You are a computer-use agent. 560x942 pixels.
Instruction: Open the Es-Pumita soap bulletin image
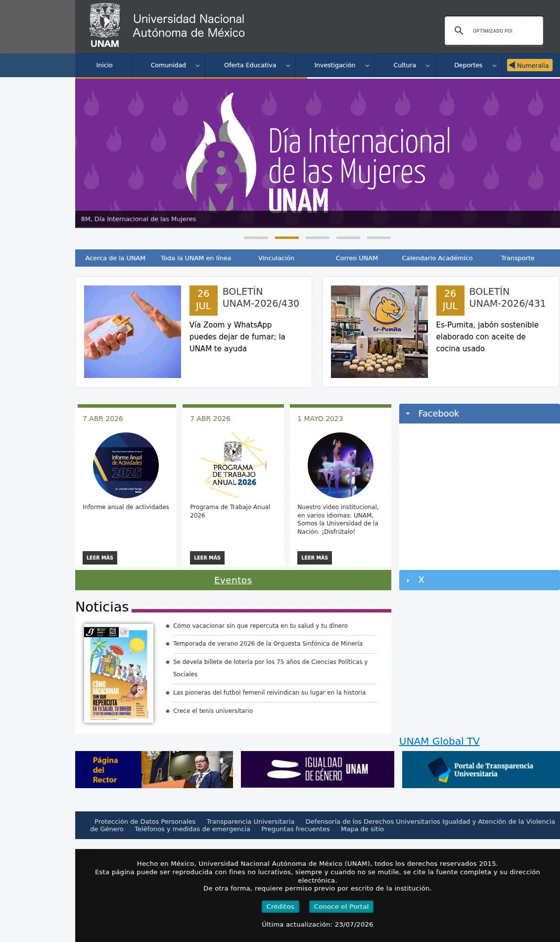pos(379,331)
